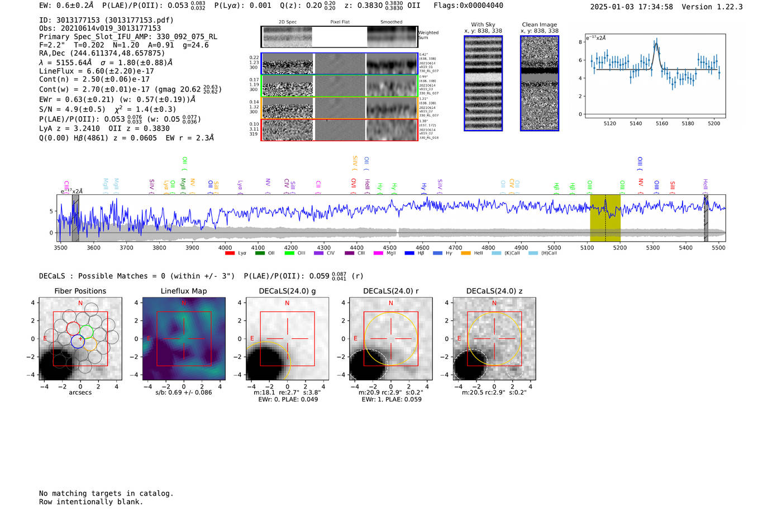Click the (K)CaII legend swatch
Image resolution: width=782 pixels, height=532 pixels.
(496, 253)
